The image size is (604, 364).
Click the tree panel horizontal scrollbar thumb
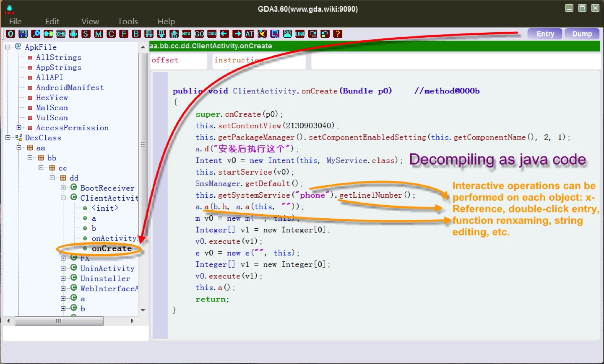point(59,321)
